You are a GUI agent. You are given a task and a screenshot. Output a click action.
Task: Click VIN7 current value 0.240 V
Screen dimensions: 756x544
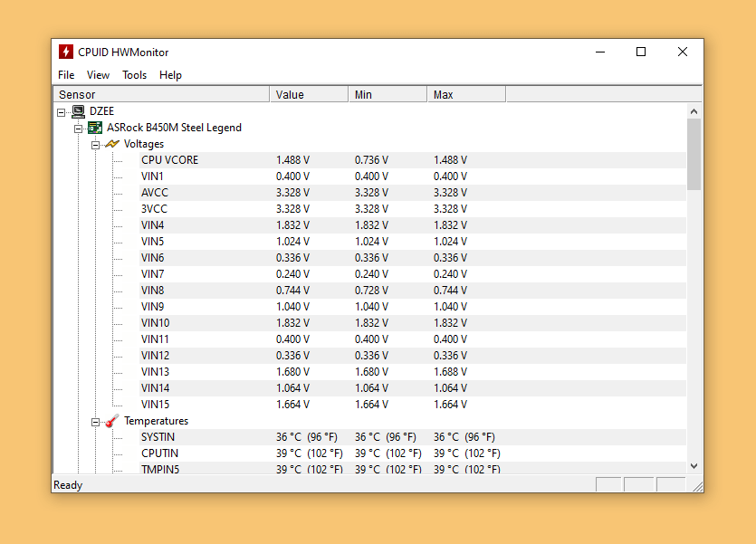click(292, 274)
